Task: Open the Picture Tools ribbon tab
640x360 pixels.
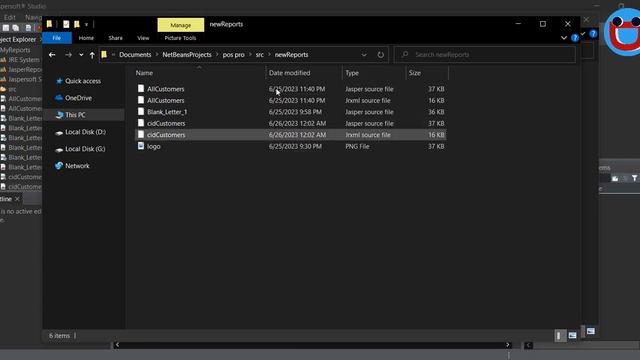Action: pos(180,38)
